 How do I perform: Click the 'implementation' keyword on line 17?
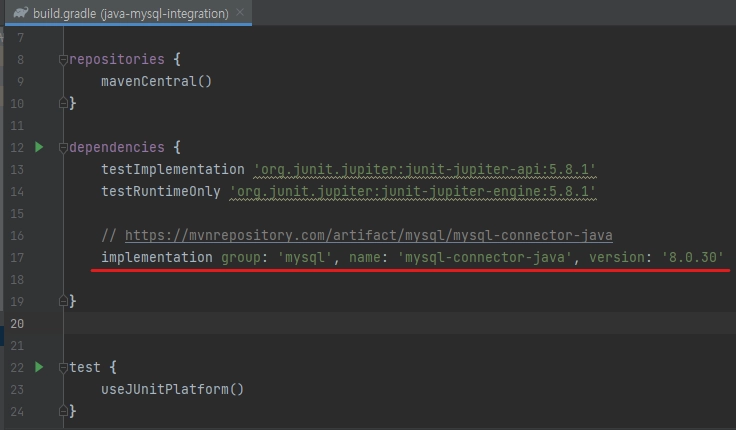(x=157, y=257)
